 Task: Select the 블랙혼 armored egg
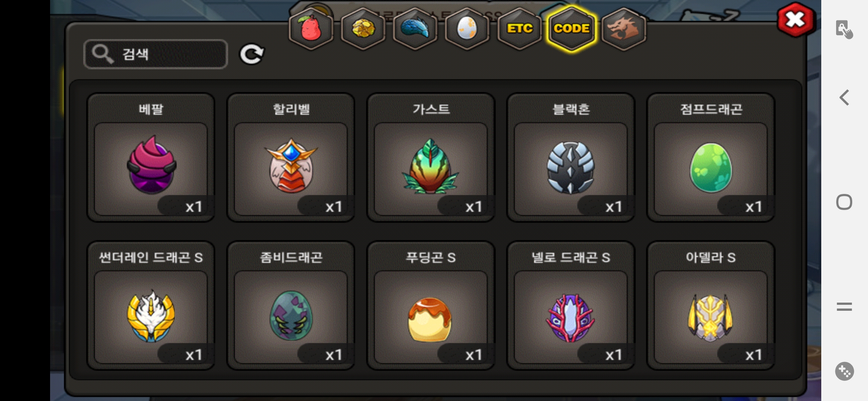click(x=571, y=157)
